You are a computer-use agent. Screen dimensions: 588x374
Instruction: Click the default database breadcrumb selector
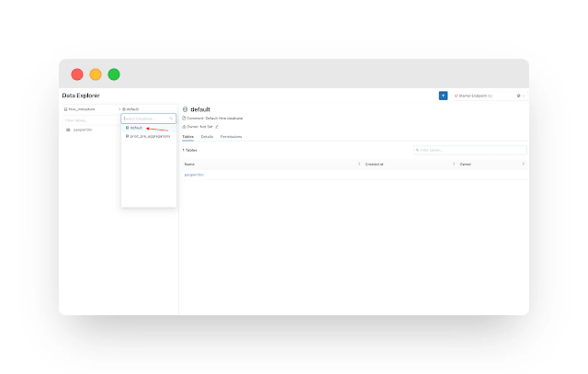pyautogui.click(x=130, y=109)
